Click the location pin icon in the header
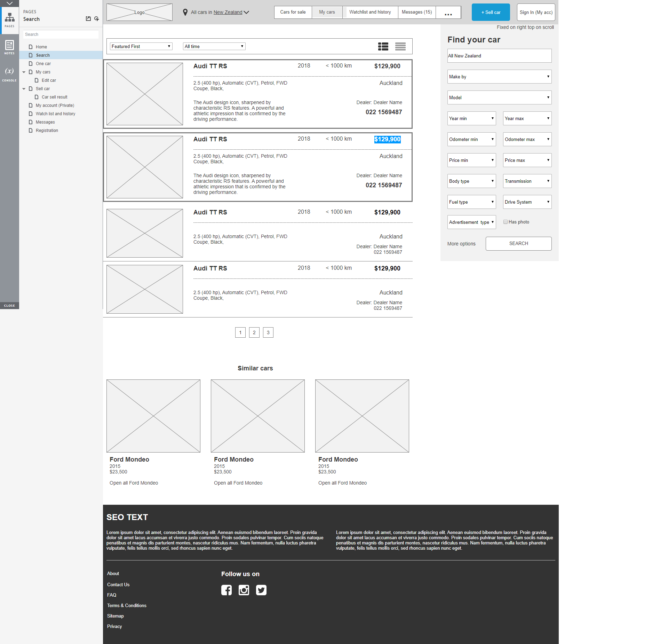 tap(185, 12)
